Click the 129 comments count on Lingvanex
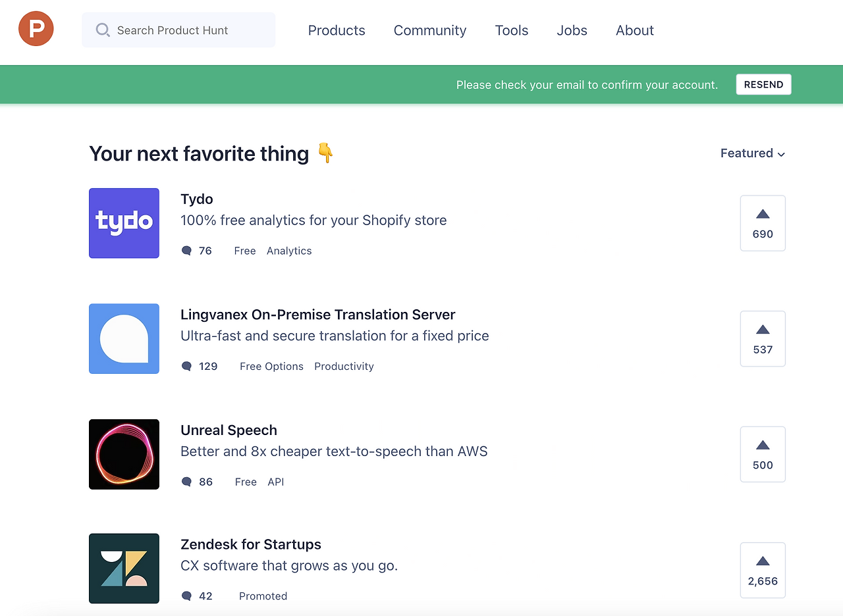Image resolution: width=843 pixels, height=616 pixels. point(208,367)
